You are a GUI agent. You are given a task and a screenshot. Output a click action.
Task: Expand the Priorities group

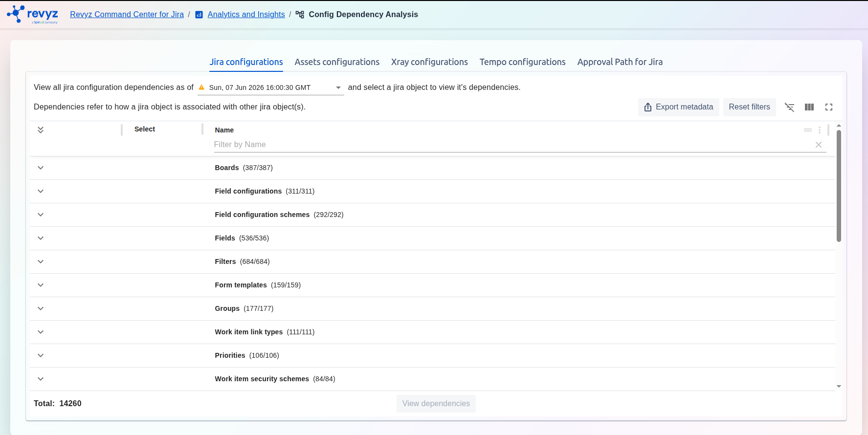click(x=41, y=355)
